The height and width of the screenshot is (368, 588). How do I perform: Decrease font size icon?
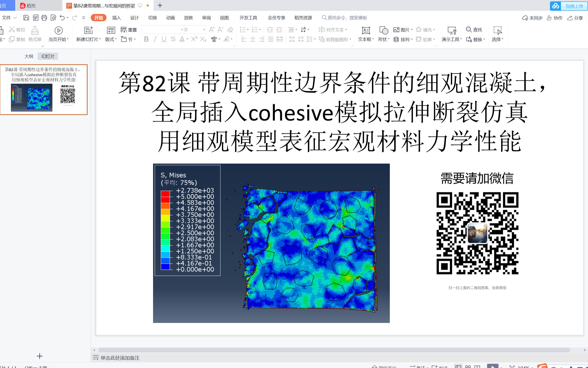[x=220, y=30]
